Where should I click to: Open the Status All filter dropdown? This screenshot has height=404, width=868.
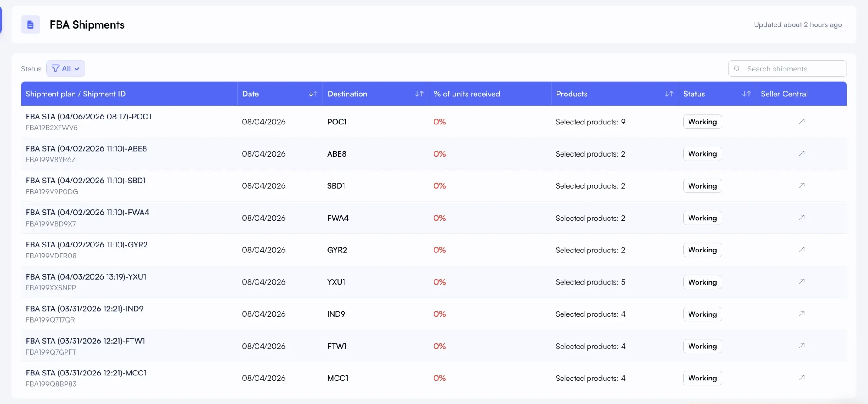pos(66,69)
